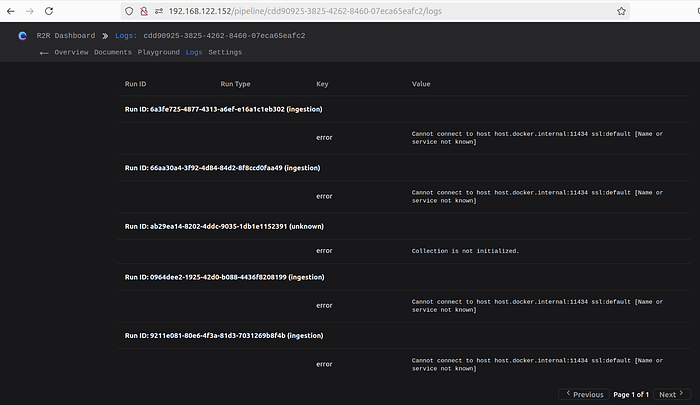Select the Logs tab
Screen dimensions: 700x405
[x=194, y=52]
